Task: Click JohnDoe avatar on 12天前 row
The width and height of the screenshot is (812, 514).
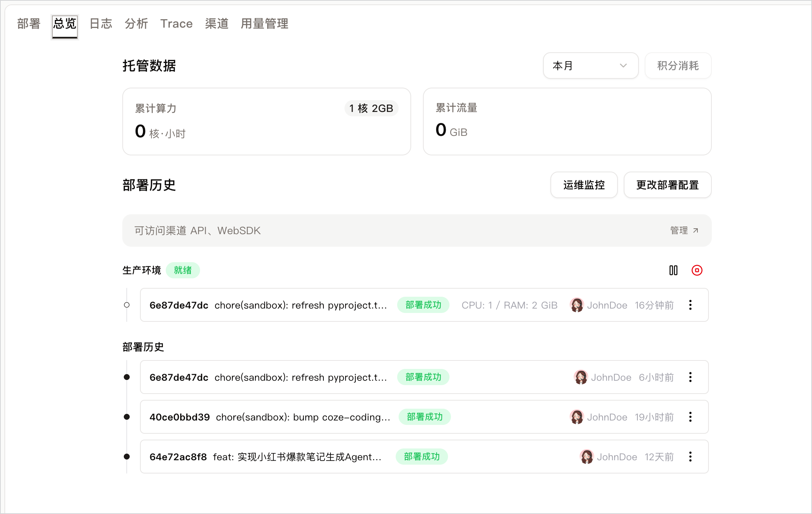Action: (587, 457)
